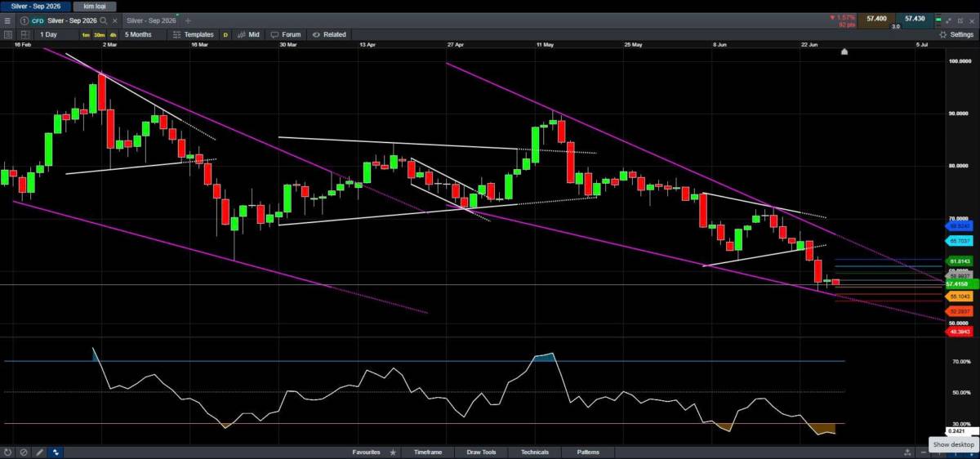Toggle the D daily indicator button
The image size is (980, 459).
(x=225, y=34)
